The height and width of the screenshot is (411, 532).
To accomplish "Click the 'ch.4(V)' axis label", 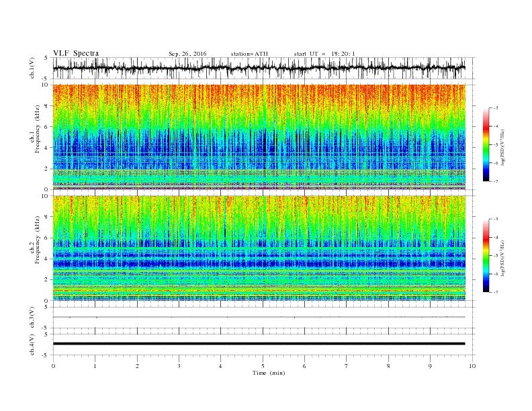I will click(32, 345).
